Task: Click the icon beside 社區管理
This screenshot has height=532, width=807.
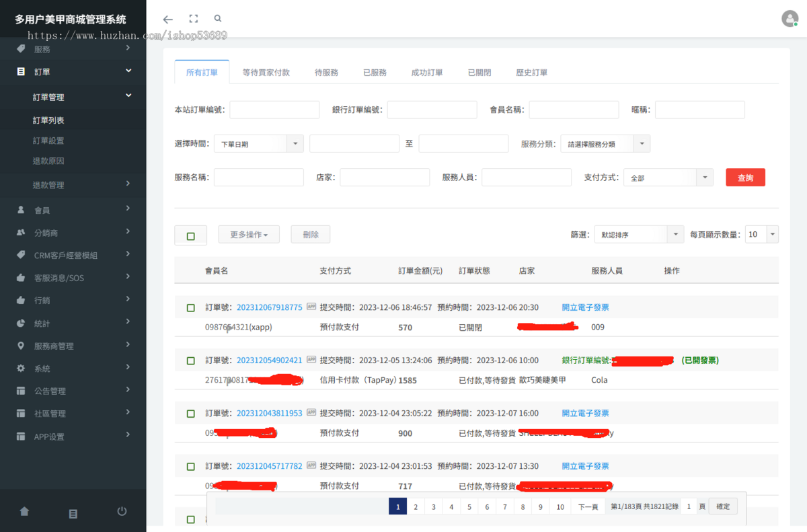Action: pos(21,414)
